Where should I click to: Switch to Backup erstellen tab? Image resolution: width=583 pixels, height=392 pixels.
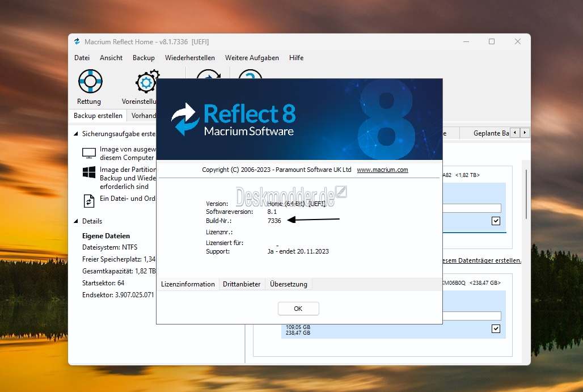tap(98, 116)
